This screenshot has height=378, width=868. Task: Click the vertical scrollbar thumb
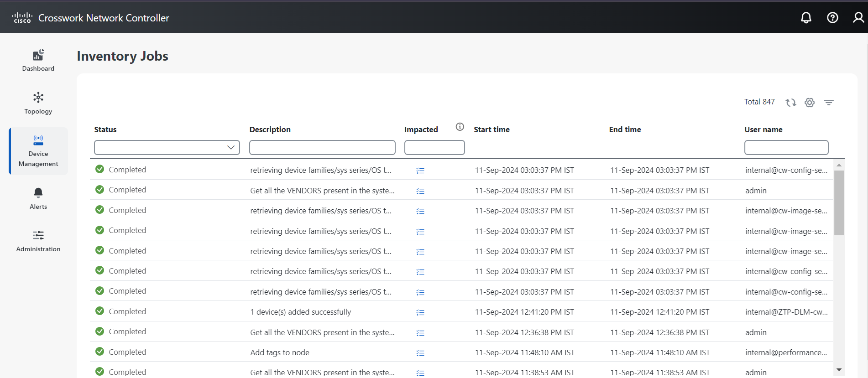pos(839,203)
